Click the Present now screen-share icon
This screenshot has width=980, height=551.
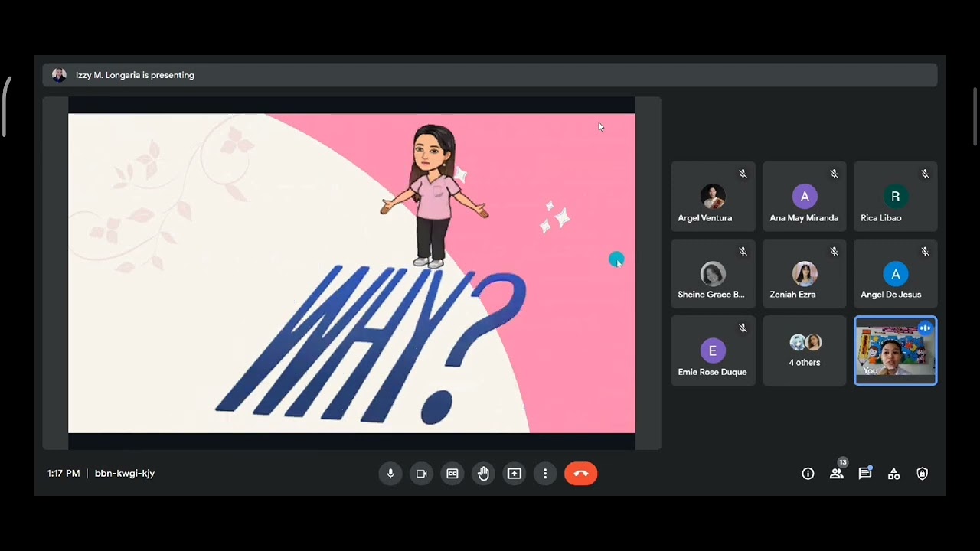(514, 474)
